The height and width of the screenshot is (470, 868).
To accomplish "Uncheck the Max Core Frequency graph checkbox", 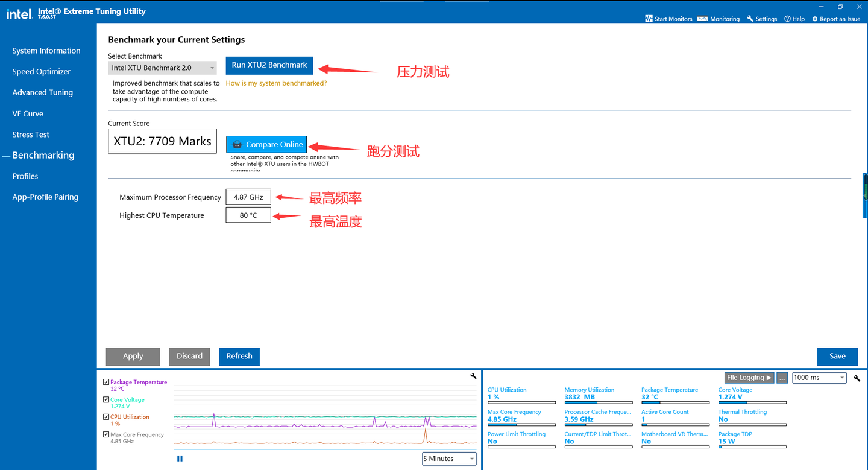I will pyautogui.click(x=106, y=434).
